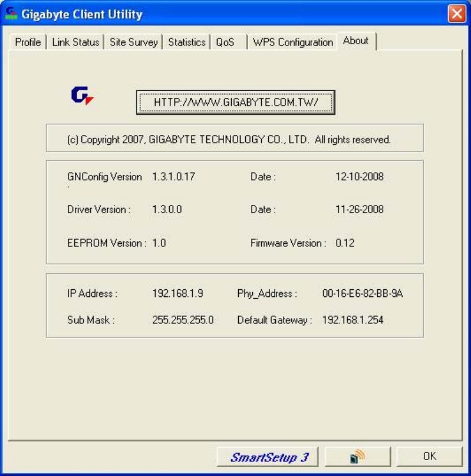Screen dimensions: 471x476
Task: Click Firmware Version value 0.12
Action: (345, 243)
